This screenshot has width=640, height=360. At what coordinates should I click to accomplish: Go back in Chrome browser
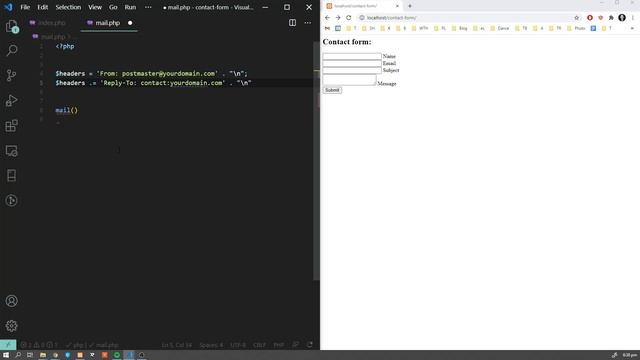[x=327, y=18]
